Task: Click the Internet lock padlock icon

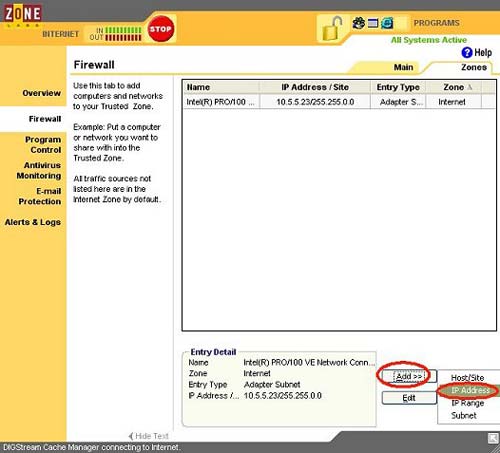Action: (x=332, y=28)
